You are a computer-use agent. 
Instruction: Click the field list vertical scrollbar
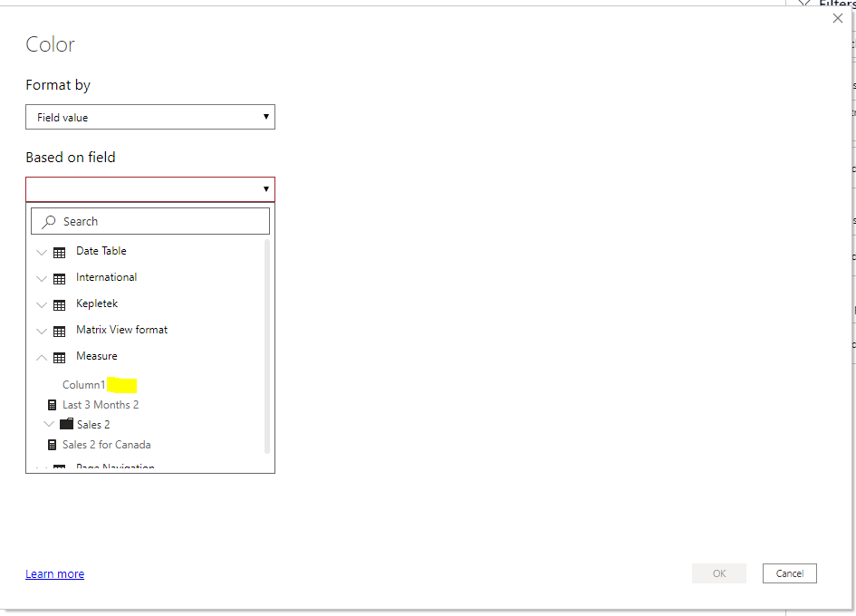click(267, 347)
